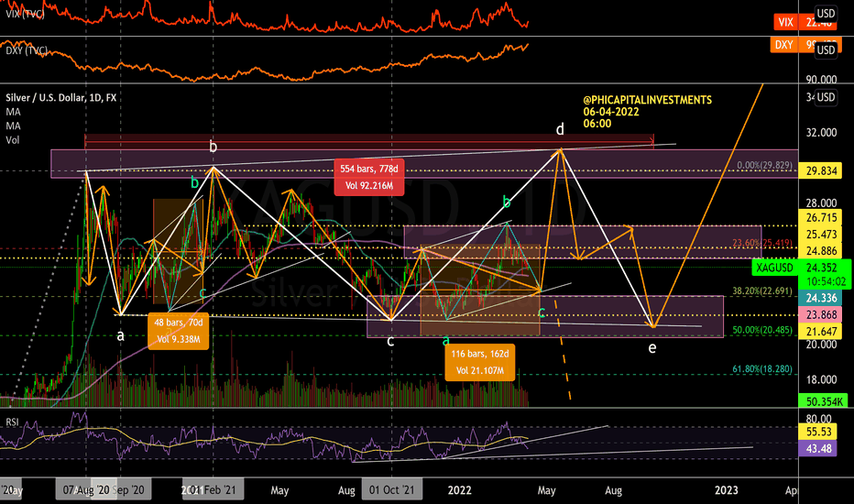Click the 24.336 teal price label
Screen dimensions: 854x504
tap(820, 298)
